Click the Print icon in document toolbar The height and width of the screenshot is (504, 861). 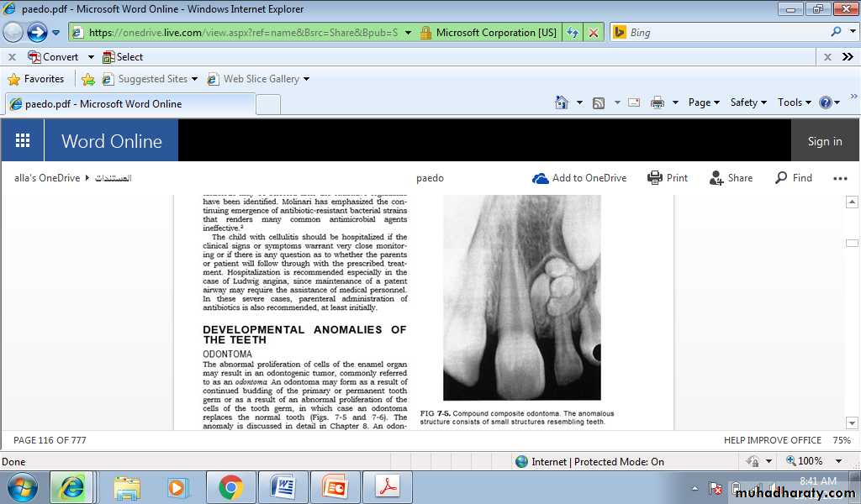pos(655,178)
